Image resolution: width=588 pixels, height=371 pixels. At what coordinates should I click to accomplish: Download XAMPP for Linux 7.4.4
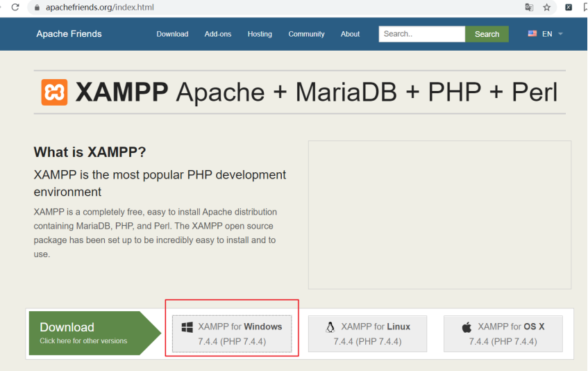pos(367,334)
